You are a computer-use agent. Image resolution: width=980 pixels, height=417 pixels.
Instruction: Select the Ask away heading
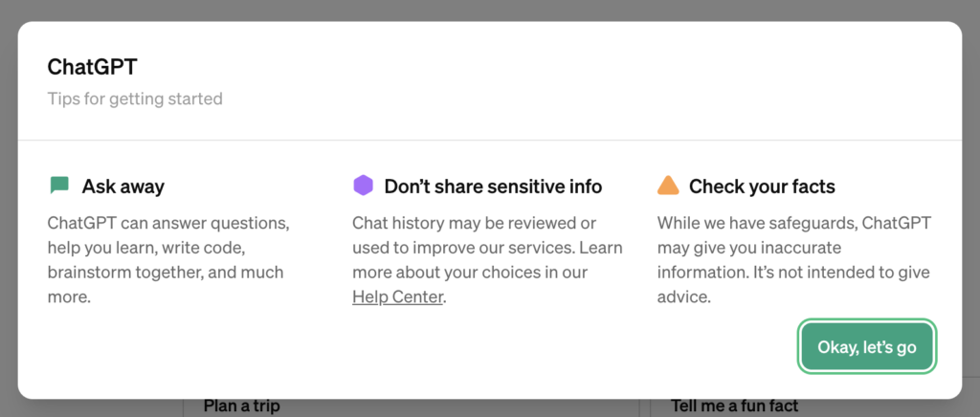coord(123,187)
